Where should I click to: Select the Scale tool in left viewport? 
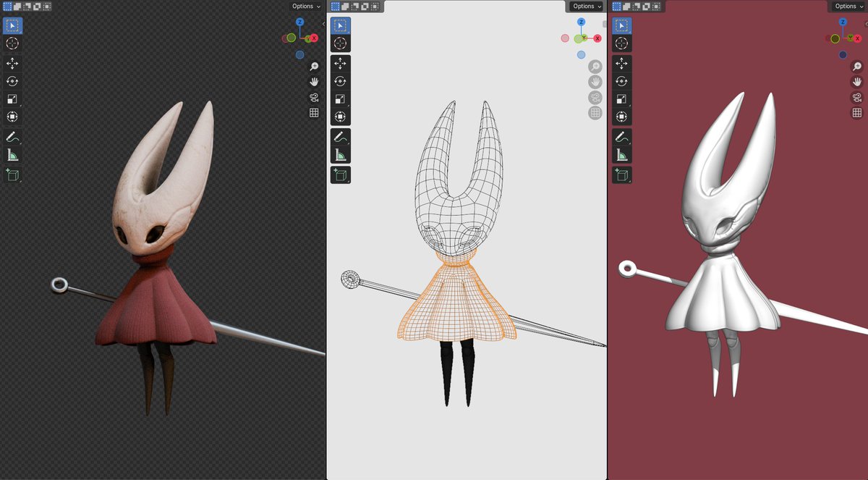pyautogui.click(x=12, y=99)
